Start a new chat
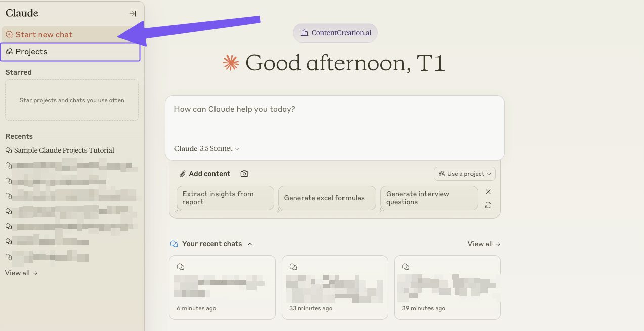 pos(44,34)
